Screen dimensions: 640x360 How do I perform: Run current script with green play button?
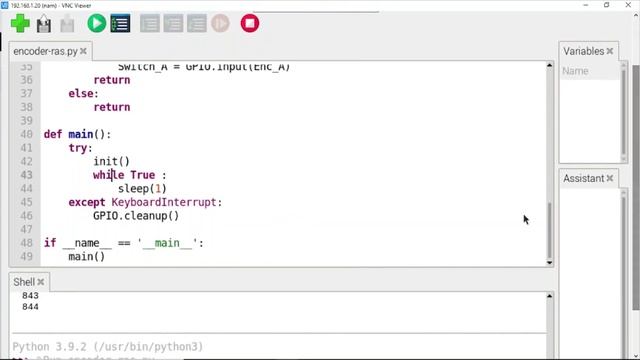coord(96,23)
